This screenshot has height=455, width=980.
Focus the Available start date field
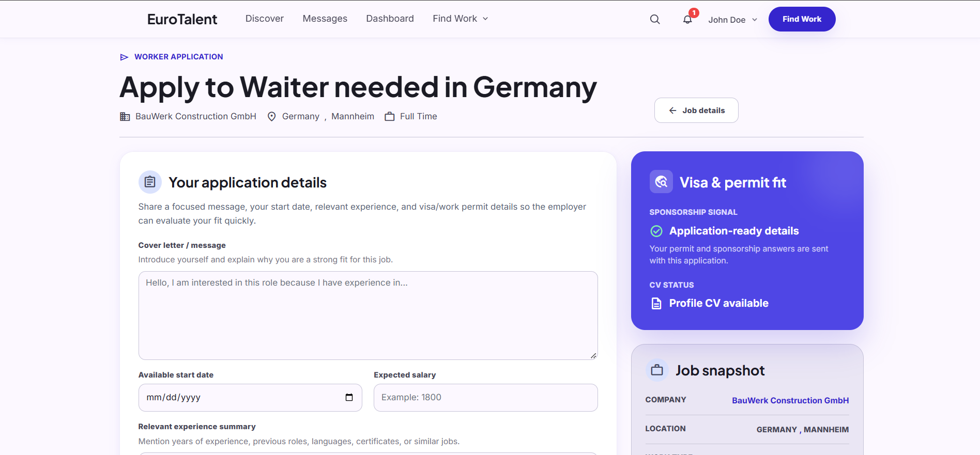[250, 398]
